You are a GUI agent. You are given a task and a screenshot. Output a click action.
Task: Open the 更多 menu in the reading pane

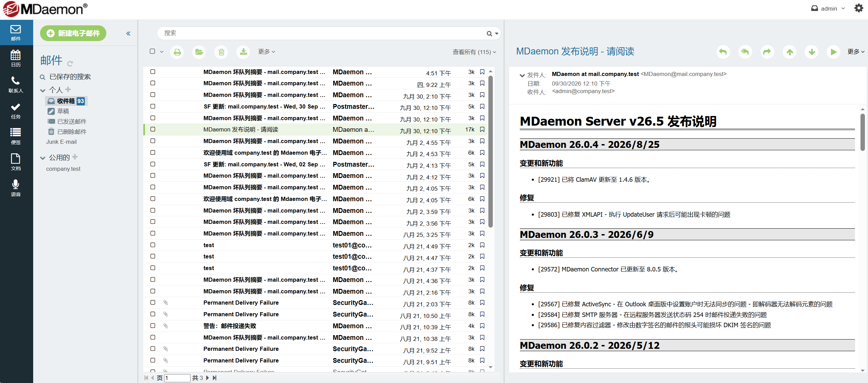pyautogui.click(x=856, y=52)
